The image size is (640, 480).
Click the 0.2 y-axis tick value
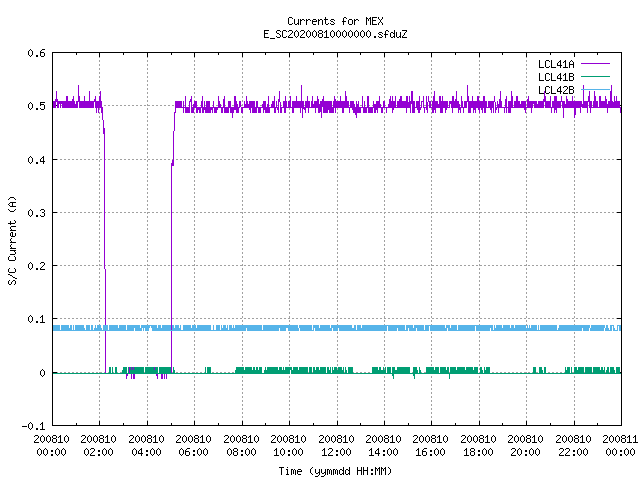click(37, 266)
